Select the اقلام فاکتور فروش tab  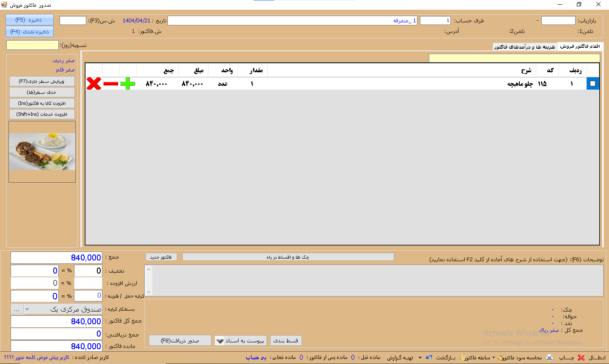(580, 46)
